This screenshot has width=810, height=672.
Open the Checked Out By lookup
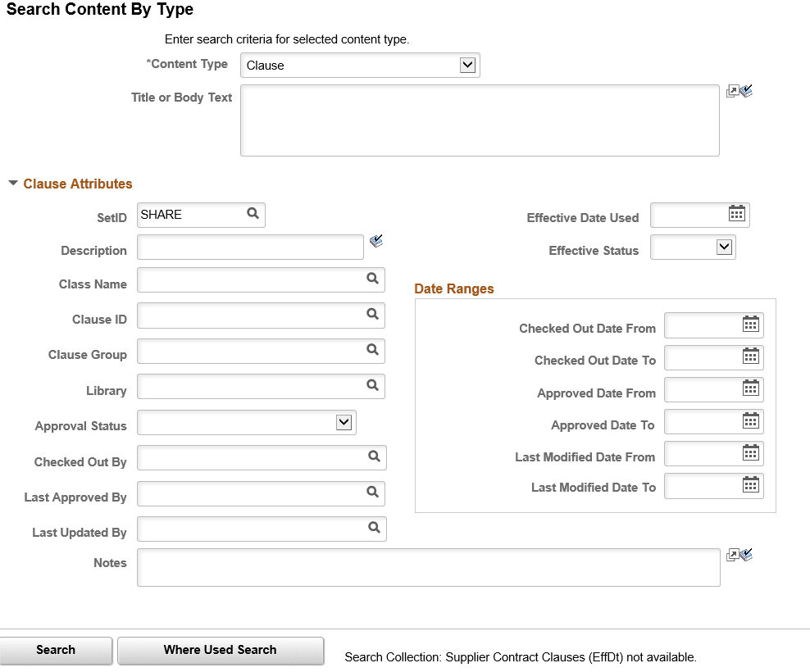pos(375,457)
